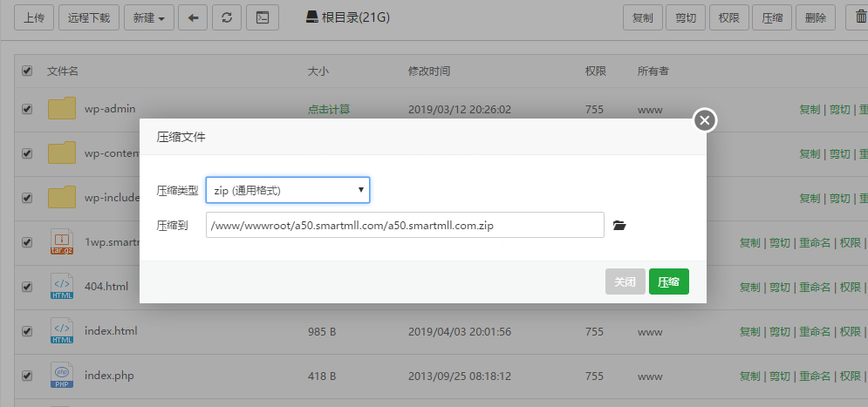The image size is (868, 407).
Task: Click the 远程下载 remote download button
Action: 89,17
